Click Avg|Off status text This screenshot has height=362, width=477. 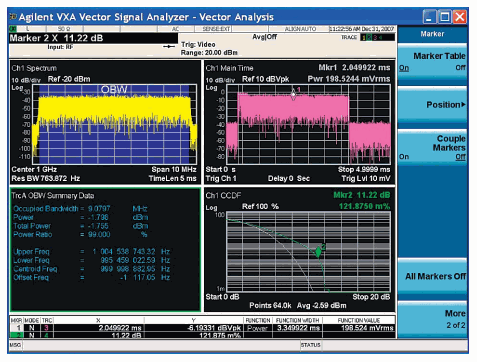(264, 37)
